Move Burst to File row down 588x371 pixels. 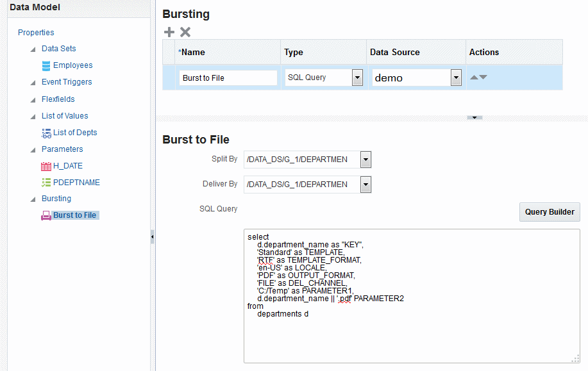click(483, 77)
